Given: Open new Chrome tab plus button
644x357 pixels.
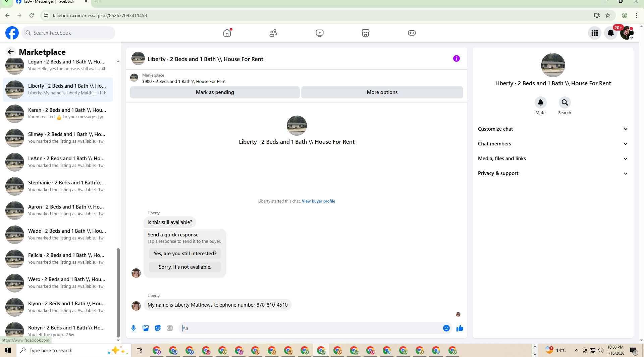Looking at the screenshot, I should (x=98, y=2).
